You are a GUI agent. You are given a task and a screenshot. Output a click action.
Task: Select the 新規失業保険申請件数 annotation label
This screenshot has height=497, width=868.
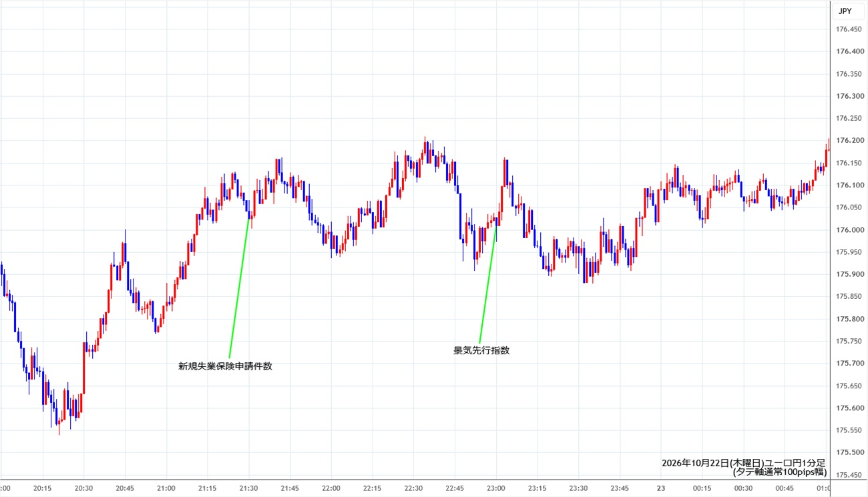(x=225, y=366)
